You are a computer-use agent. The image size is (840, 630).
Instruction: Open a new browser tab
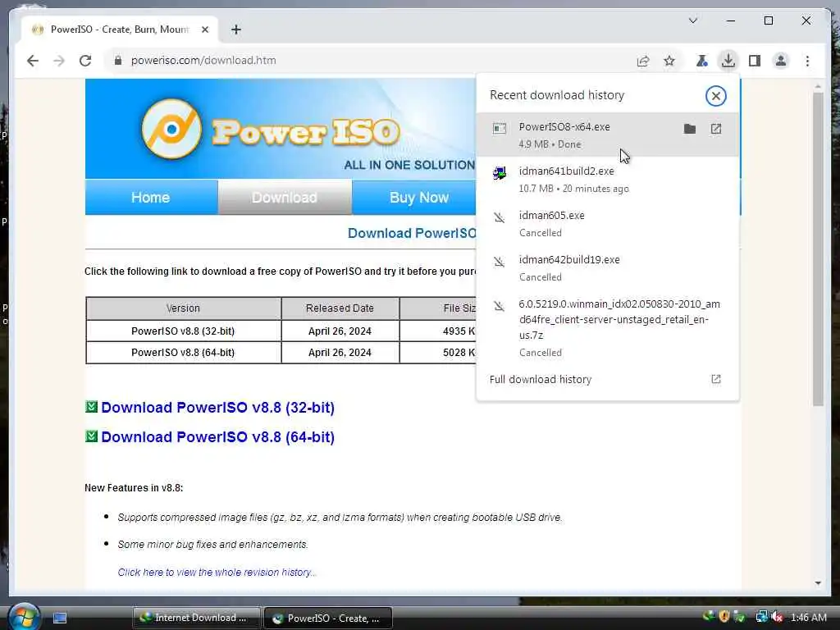coord(235,30)
